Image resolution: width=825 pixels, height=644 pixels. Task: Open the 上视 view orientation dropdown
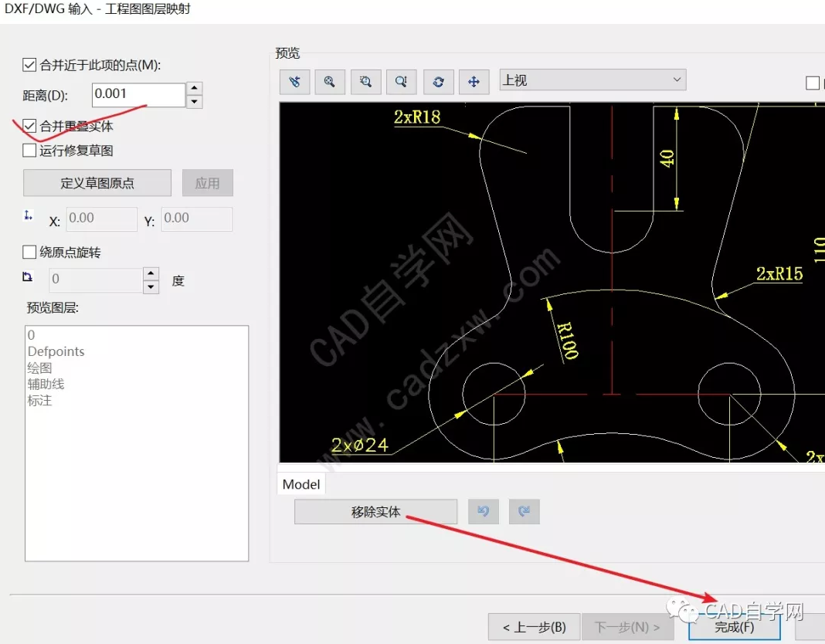tap(592, 80)
